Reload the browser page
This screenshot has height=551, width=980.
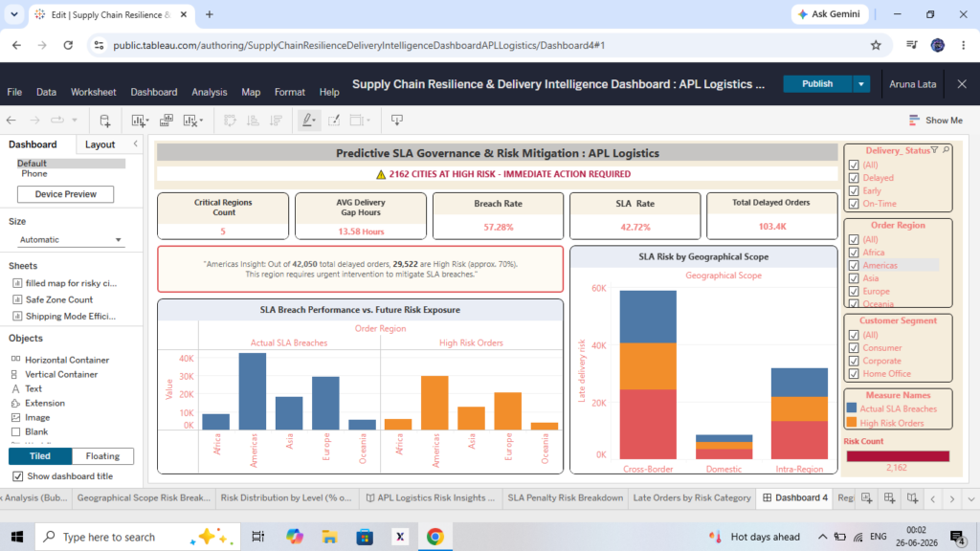[68, 45]
